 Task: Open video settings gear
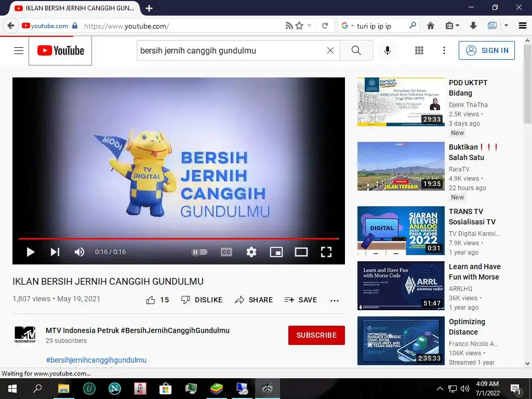(251, 252)
